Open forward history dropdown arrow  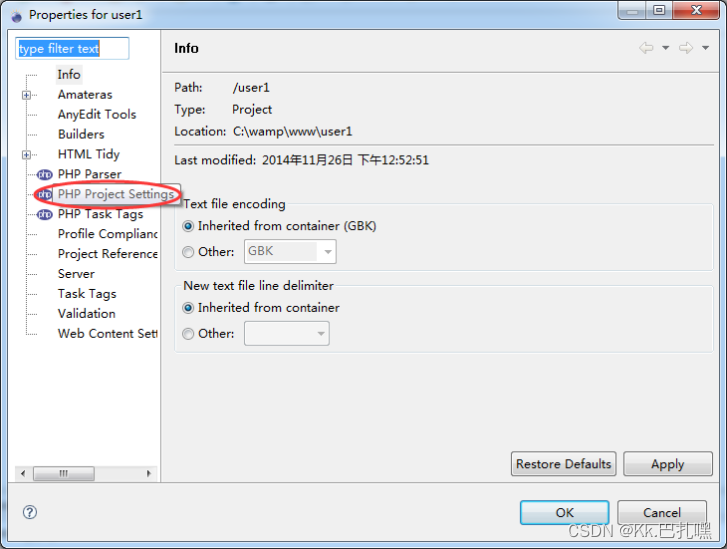point(705,48)
